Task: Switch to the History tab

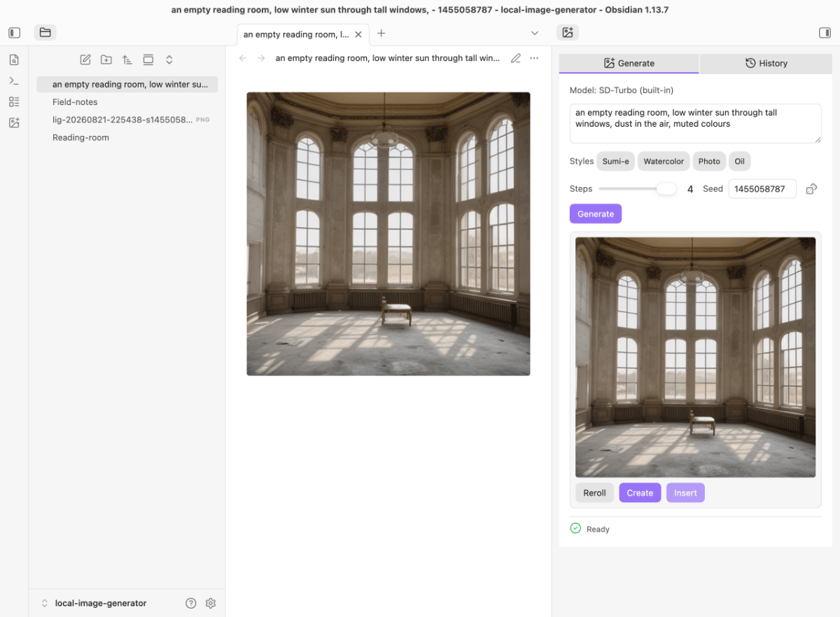Action: click(766, 63)
